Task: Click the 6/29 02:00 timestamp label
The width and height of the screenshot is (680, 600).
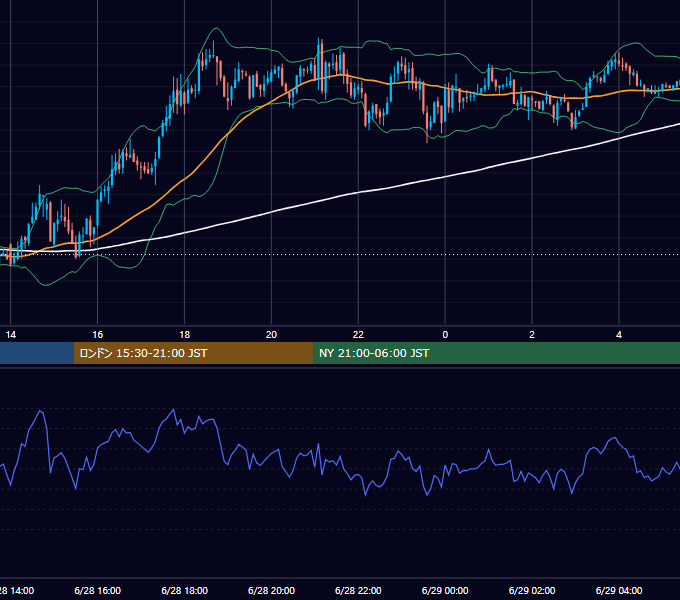Action: click(x=532, y=590)
